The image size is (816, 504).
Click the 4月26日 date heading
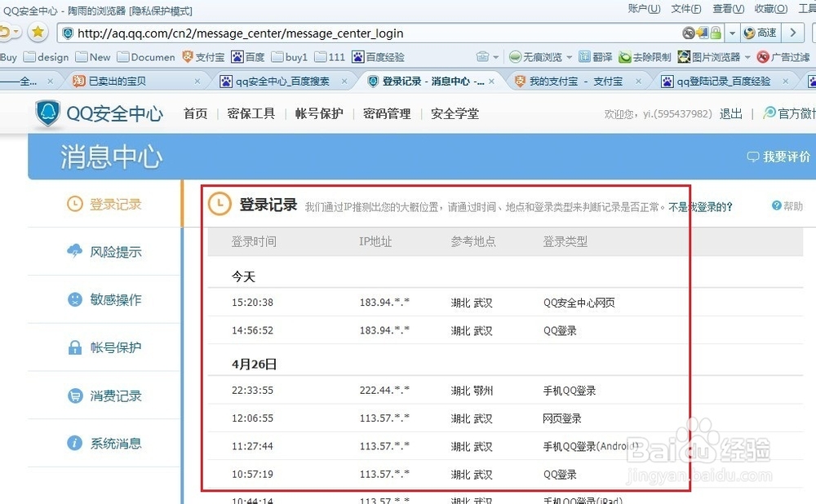[254, 364]
